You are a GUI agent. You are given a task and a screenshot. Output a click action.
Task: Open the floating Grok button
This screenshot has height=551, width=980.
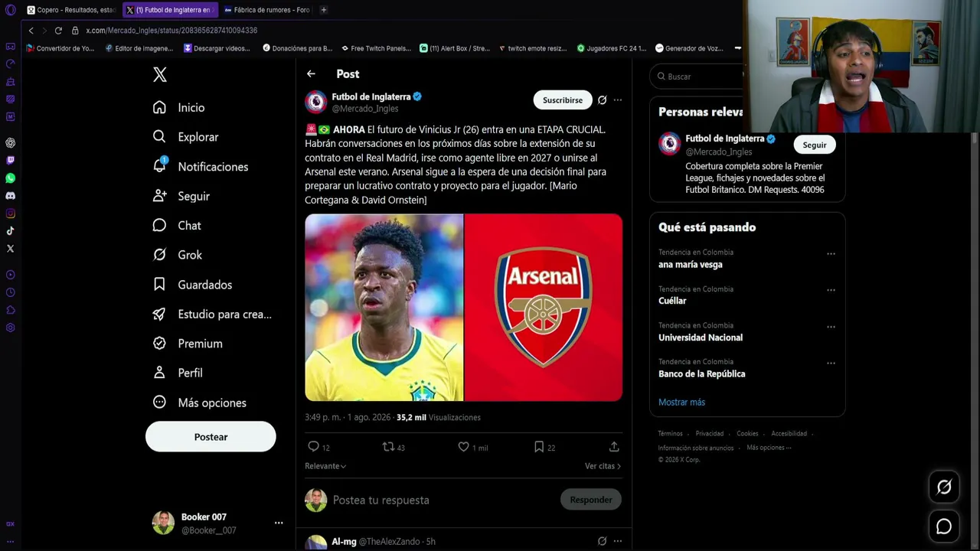coord(944,487)
